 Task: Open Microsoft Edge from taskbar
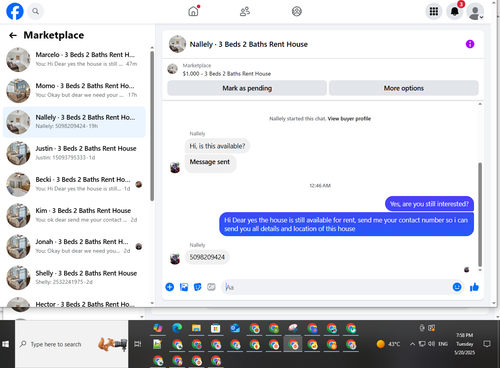pyautogui.click(x=177, y=328)
